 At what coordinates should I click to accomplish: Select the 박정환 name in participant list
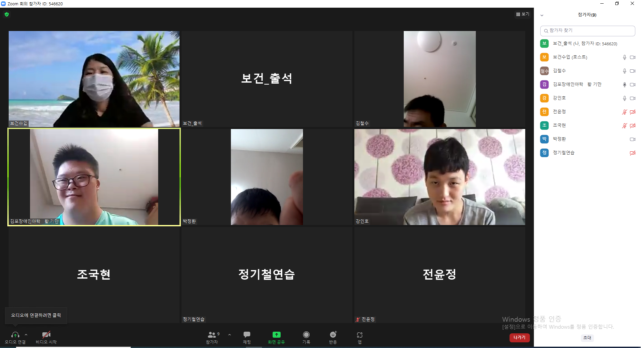(559, 139)
